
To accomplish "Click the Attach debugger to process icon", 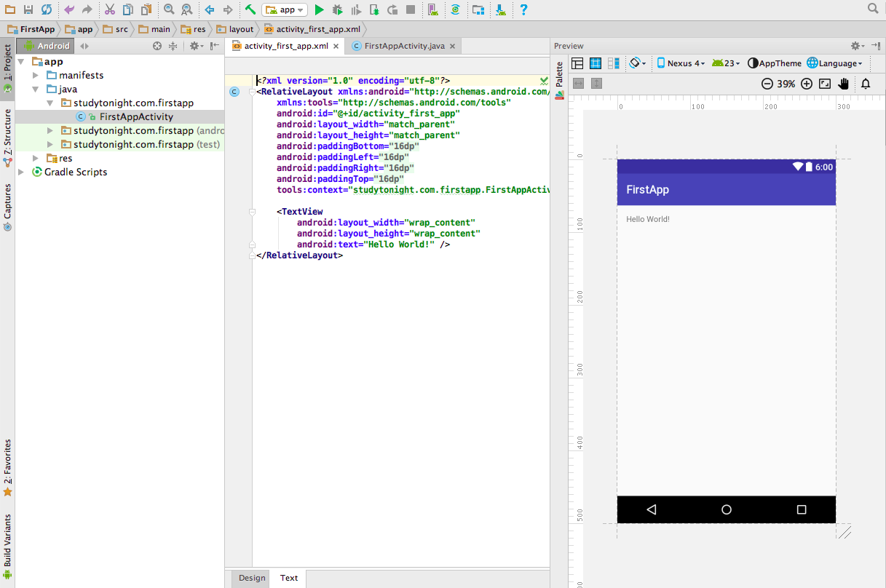I will (x=375, y=9).
